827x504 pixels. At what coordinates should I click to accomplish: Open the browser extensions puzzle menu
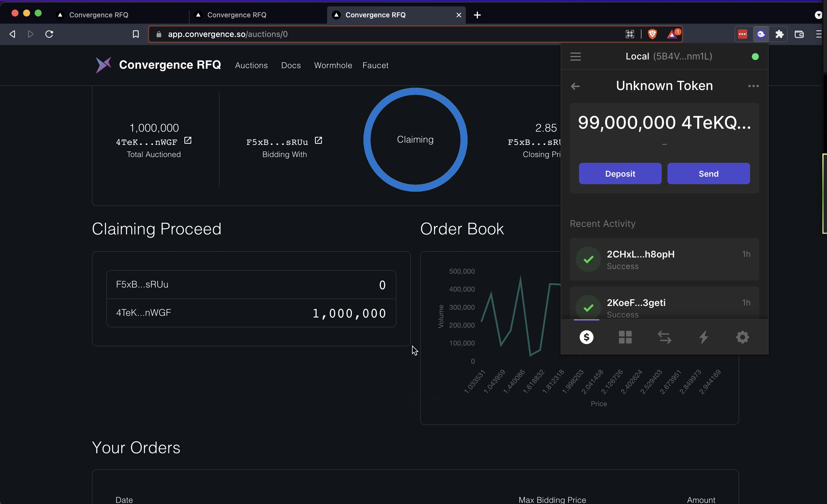(x=779, y=34)
